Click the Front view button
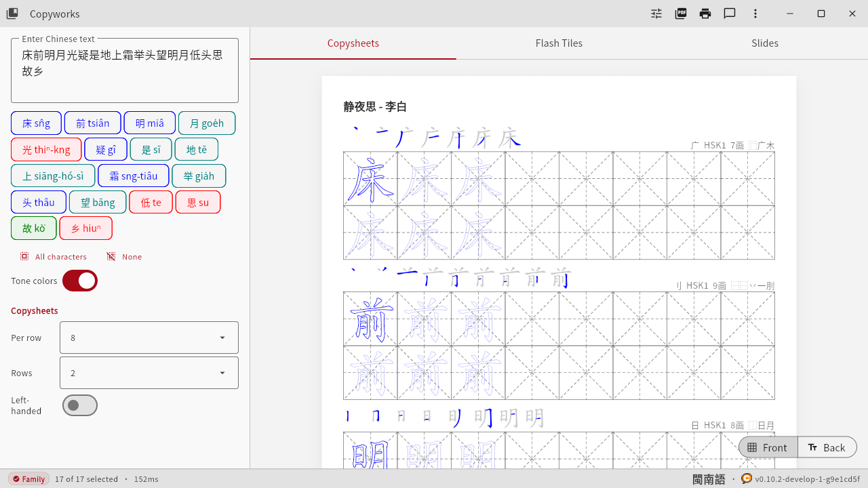The image size is (868, 488). [767, 447]
